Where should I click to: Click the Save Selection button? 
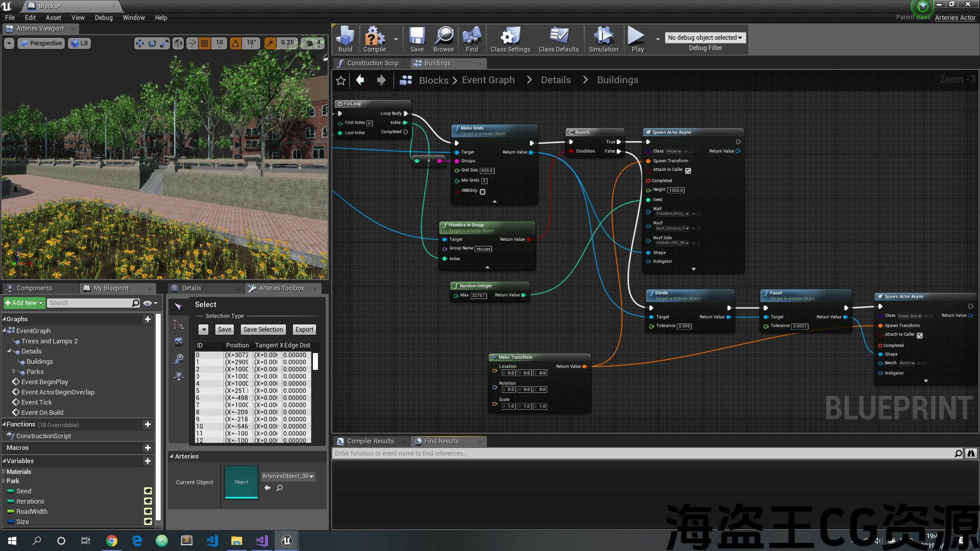(x=263, y=330)
